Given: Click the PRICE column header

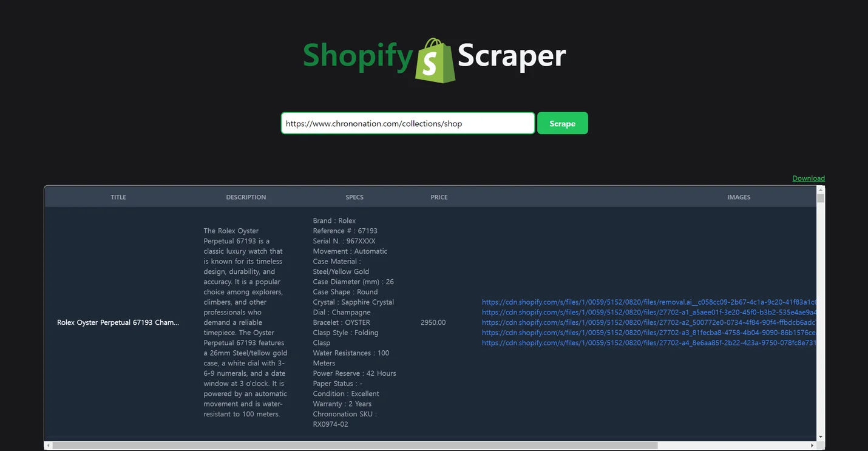Looking at the screenshot, I should click(439, 197).
